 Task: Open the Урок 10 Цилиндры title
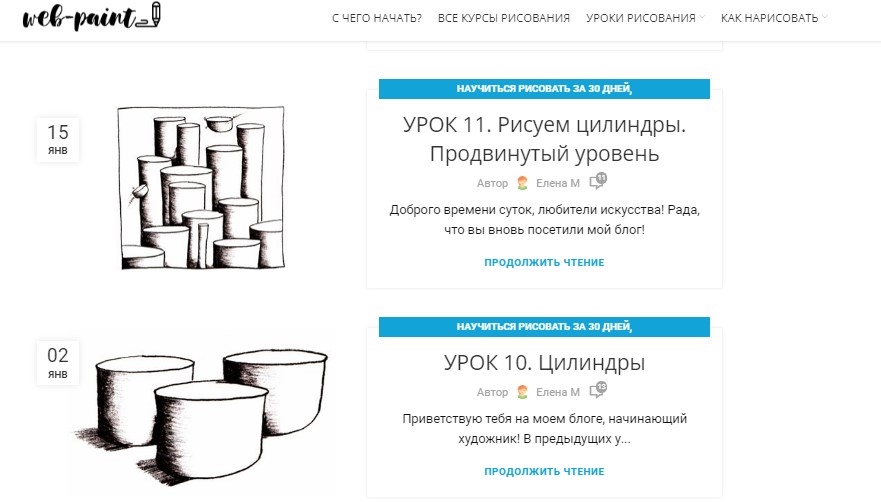pyautogui.click(x=544, y=363)
